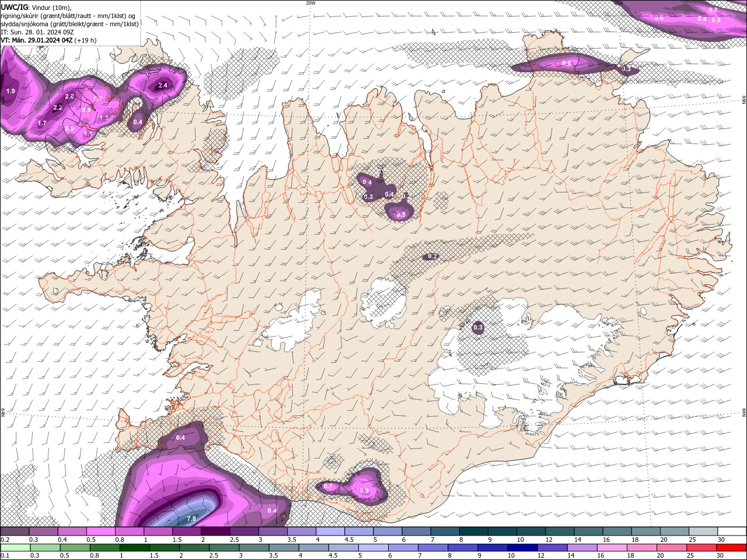Pick the upper scale swatch labeled 0.2

[15, 532]
